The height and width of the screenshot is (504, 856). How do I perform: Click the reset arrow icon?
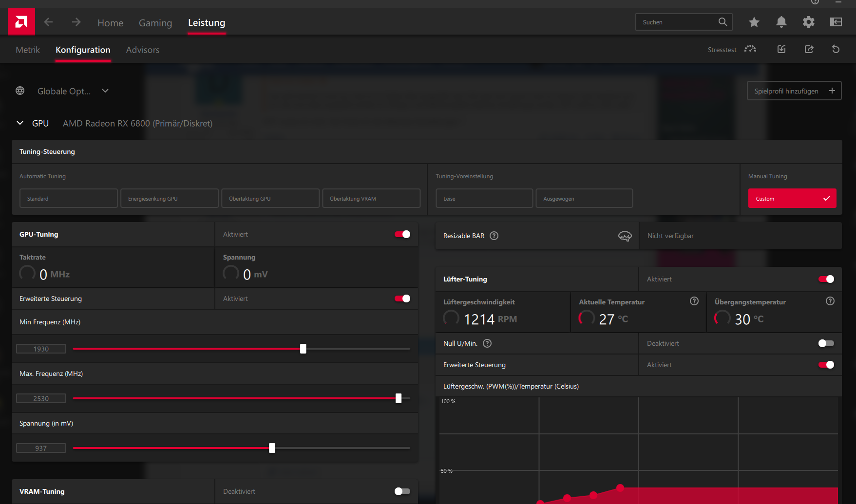tap(836, 49)
